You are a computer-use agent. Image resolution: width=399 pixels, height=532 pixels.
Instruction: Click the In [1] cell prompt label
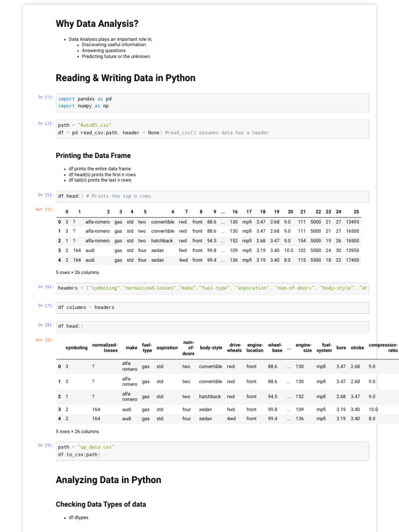tap(46, 97)
